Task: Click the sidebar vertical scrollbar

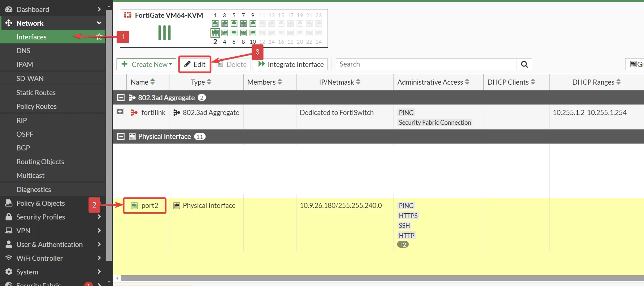Action: click(109, 135)
